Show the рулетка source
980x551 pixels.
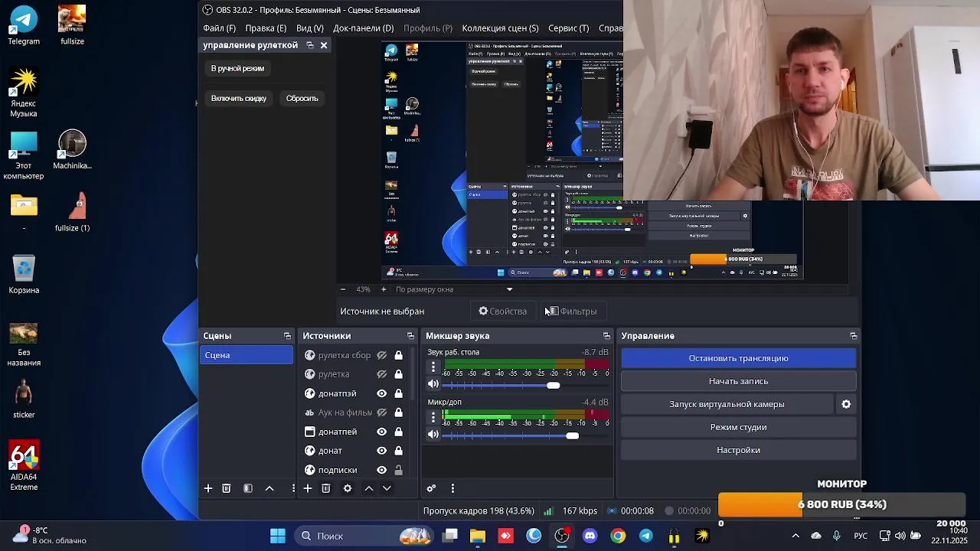pos(381,374)
